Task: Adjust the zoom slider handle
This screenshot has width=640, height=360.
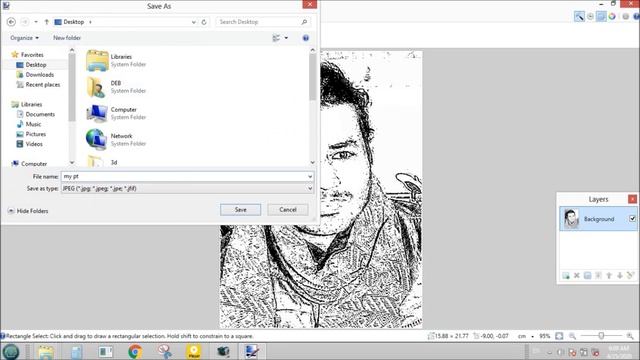Action: (601, 336)
